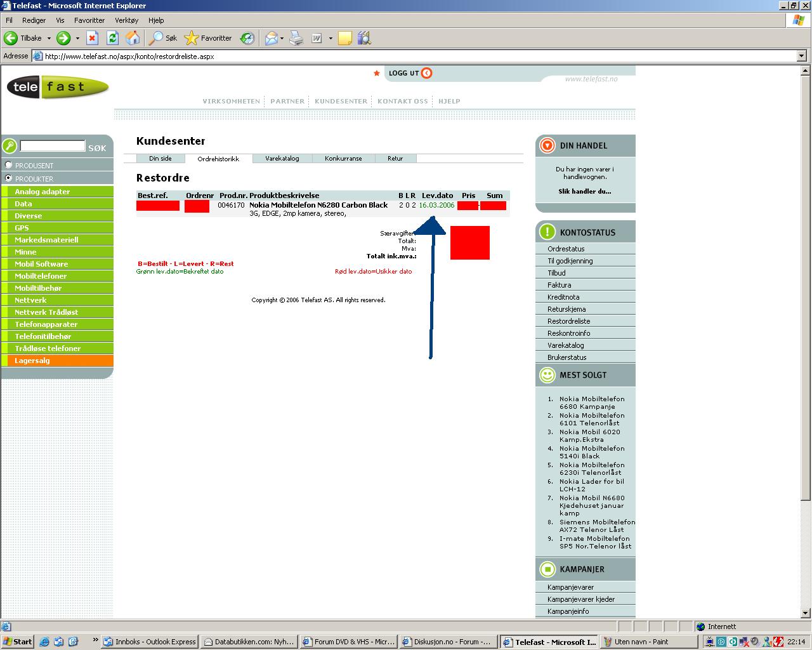Click the green Forward arrow button

[x=63, y=38]
